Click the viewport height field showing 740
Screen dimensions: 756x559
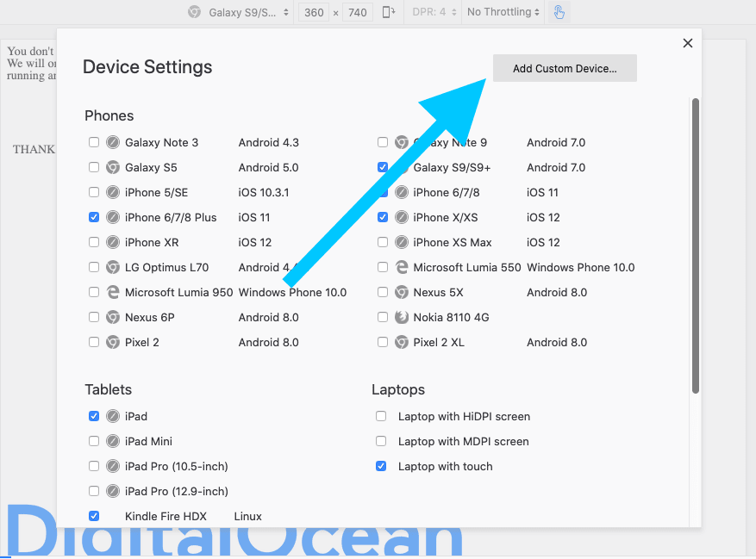[x=357, y=13]
